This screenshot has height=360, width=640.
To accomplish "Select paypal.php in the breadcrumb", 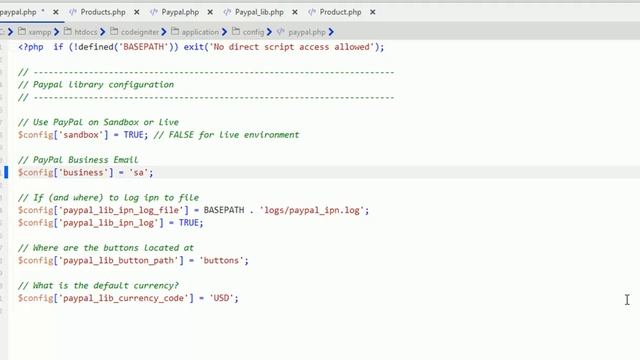I will [307, 32].
